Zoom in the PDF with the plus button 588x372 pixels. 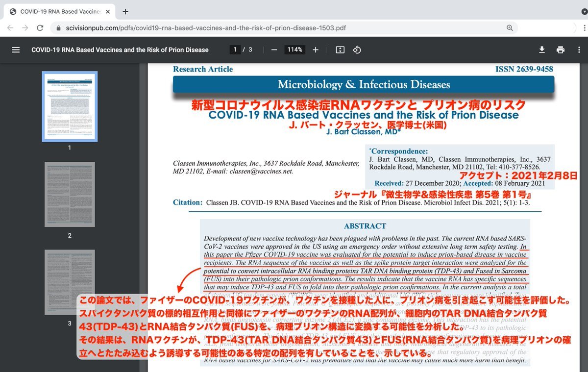316,50
